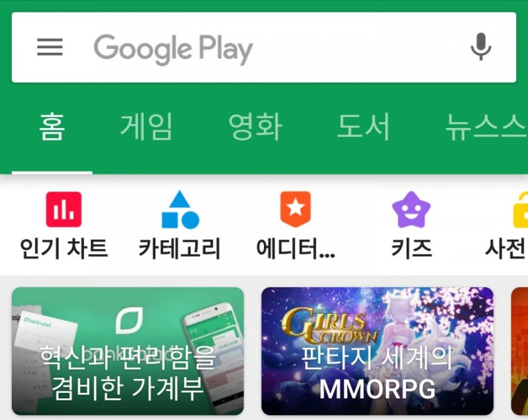Open the orange 에디터 badge star icon
Image resolution: width=528 pixels, height=420 pixels.
click(296, 209)
